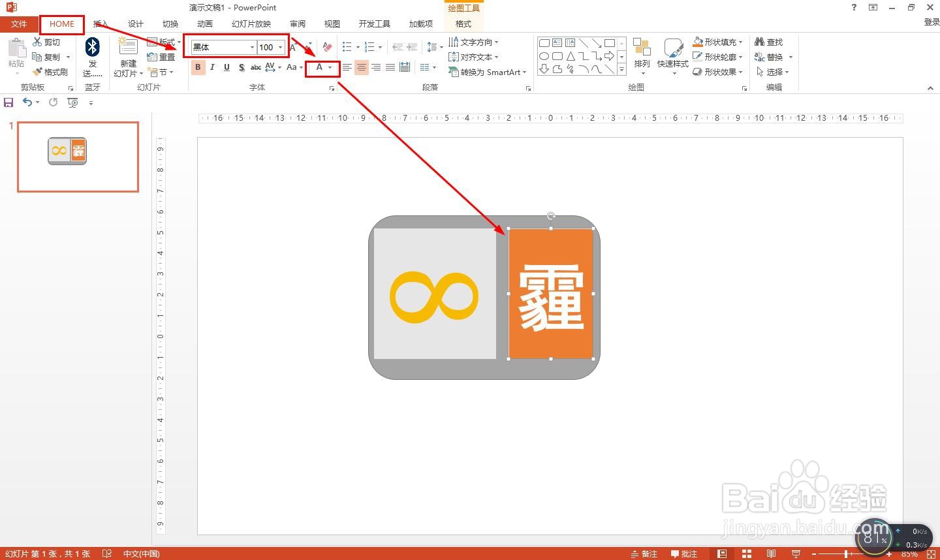Switch to Animations (动画) tab
The width and height of the screenshot is (940, 560).
(x=205, y=24)
